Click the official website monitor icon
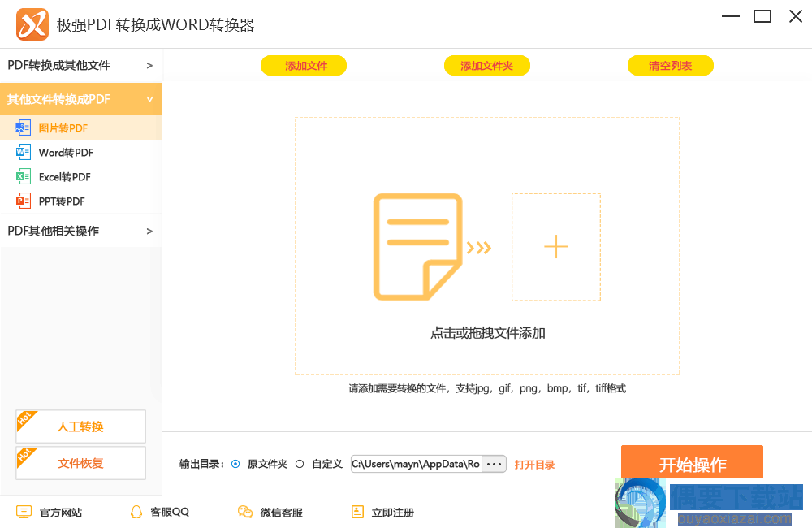Screen dimensions: 812x528 (x=24, y=512)
